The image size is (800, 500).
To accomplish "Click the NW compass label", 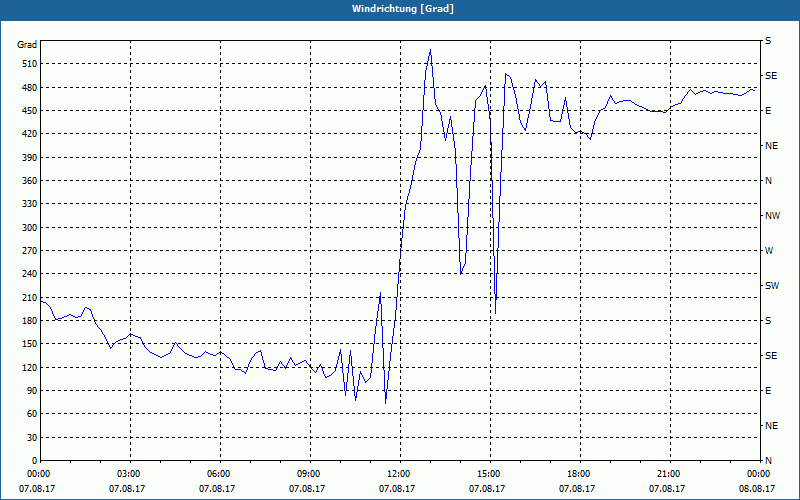I will point(772,216).
